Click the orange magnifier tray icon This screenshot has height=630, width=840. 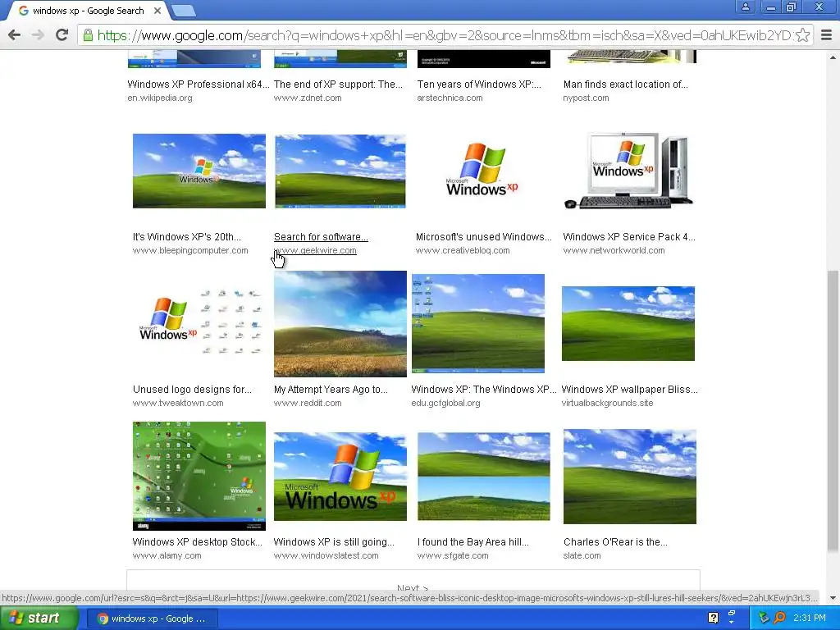pyautogui.click(x=779, y=618)
